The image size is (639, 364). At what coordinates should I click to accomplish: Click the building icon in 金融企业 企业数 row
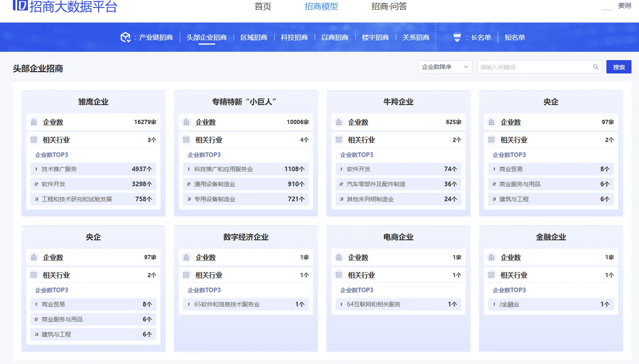(491, 257)
